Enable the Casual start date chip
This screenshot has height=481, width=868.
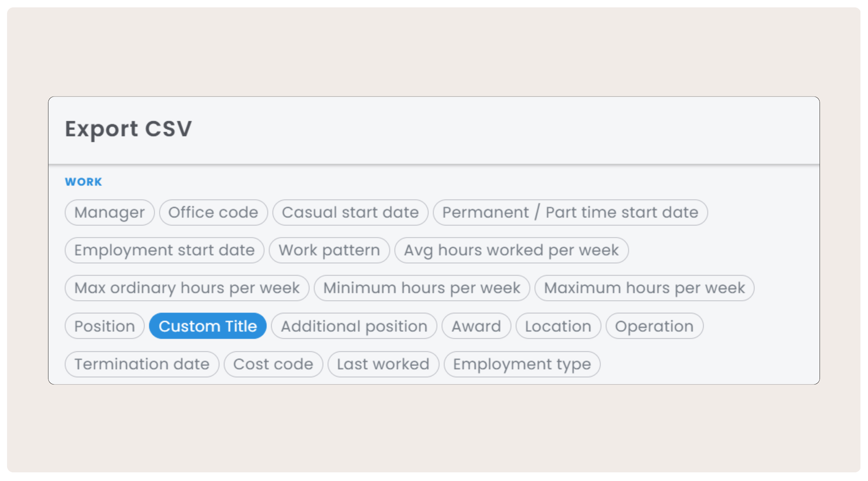350,212
